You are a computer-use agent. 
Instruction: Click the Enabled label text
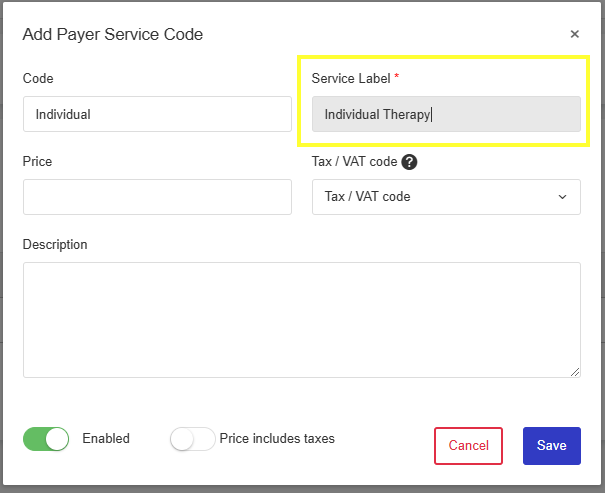[106, 439]
